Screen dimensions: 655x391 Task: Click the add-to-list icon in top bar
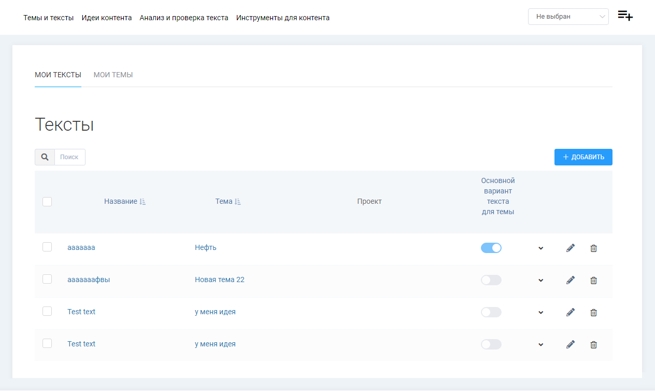(625, 16)
